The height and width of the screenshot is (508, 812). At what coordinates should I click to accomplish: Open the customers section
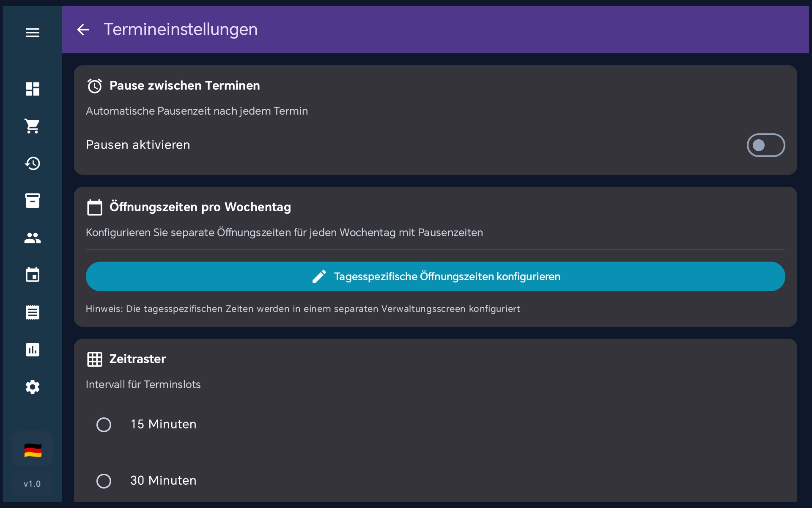32,238
